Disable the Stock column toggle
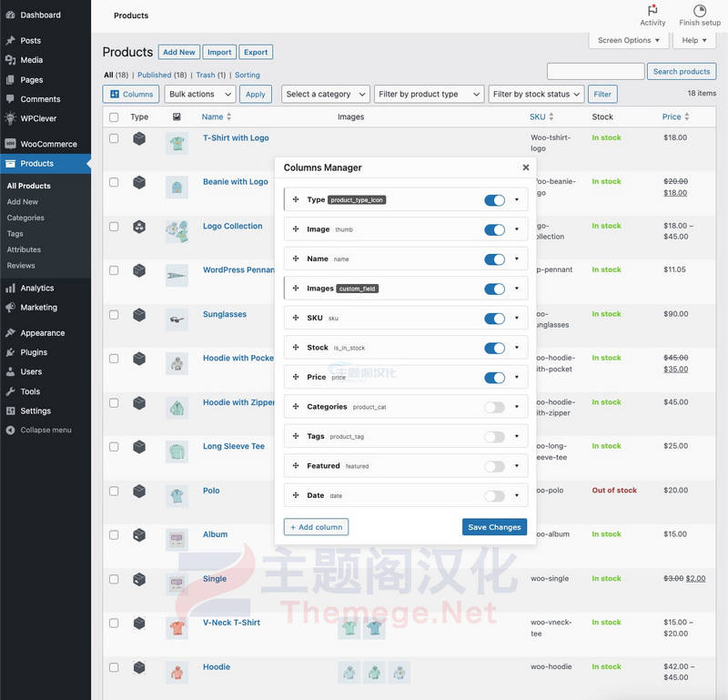This screenshot has width=728, height=700. [494, 348]
